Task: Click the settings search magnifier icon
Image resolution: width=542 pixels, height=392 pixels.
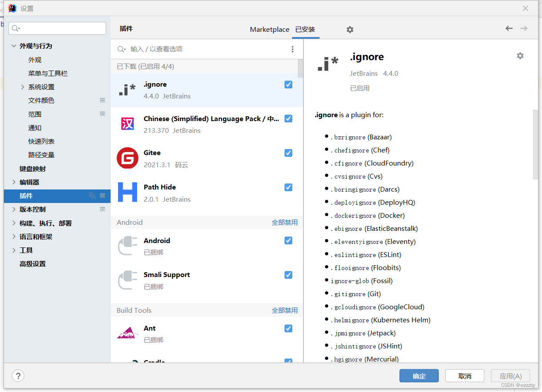Action: [x=16, y=28]
